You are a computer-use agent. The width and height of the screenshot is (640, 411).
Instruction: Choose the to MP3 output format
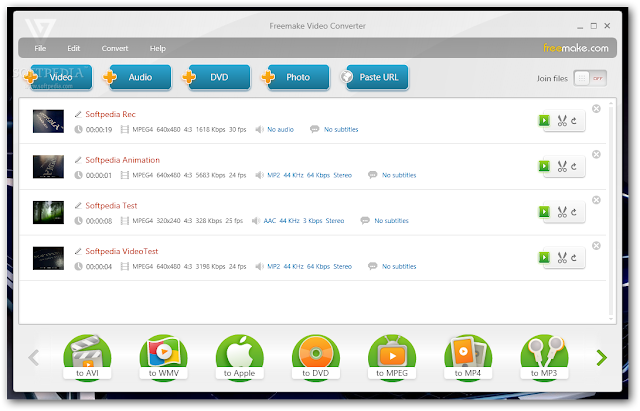544,358
